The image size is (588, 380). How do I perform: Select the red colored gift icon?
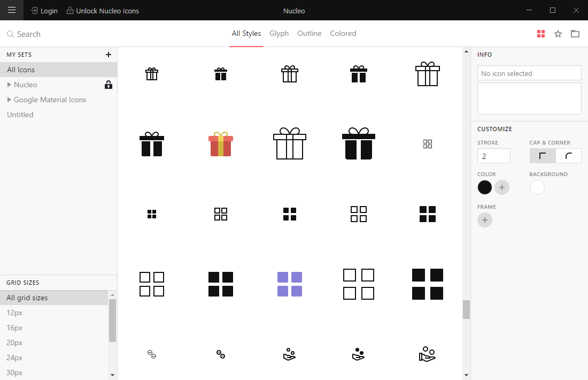(x=220, y=144)
